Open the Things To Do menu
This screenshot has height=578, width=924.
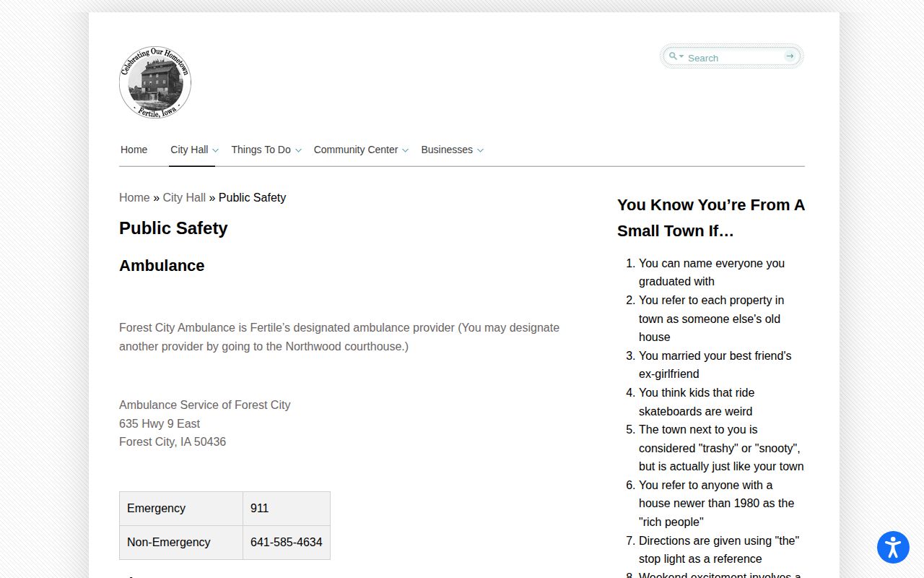pos(261,150)
